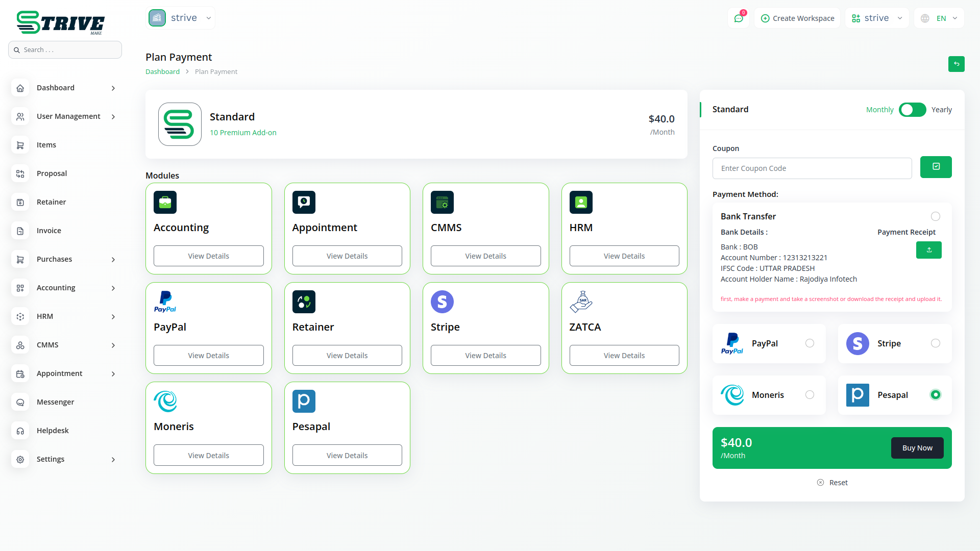Open the EN language dropdown
This screenshot has width=980, height=551.
click(940, 18)
